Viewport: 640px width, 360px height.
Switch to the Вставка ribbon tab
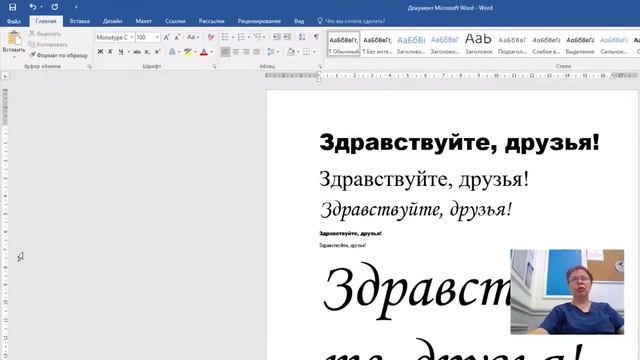click(80, 21)
